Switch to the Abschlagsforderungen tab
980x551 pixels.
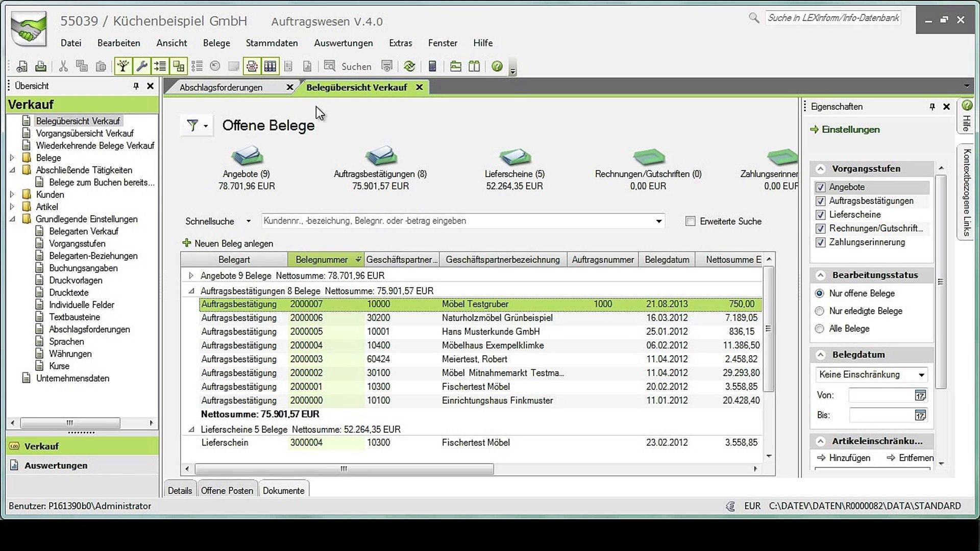[x=221, y=88]
